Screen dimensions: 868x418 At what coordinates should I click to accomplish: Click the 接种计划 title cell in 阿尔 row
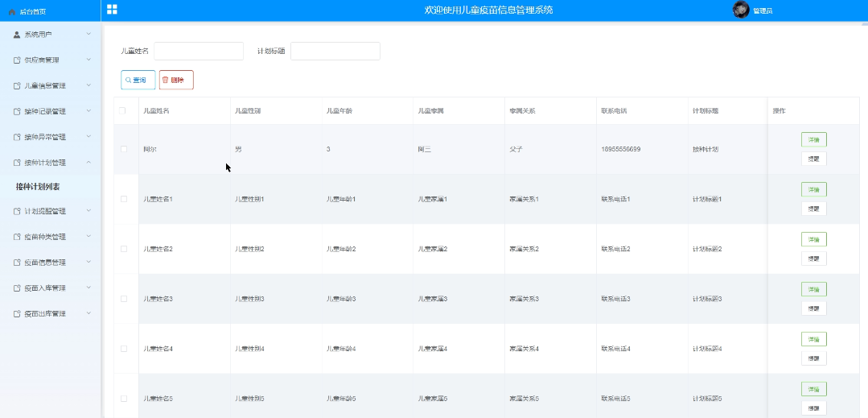point(706,149)
